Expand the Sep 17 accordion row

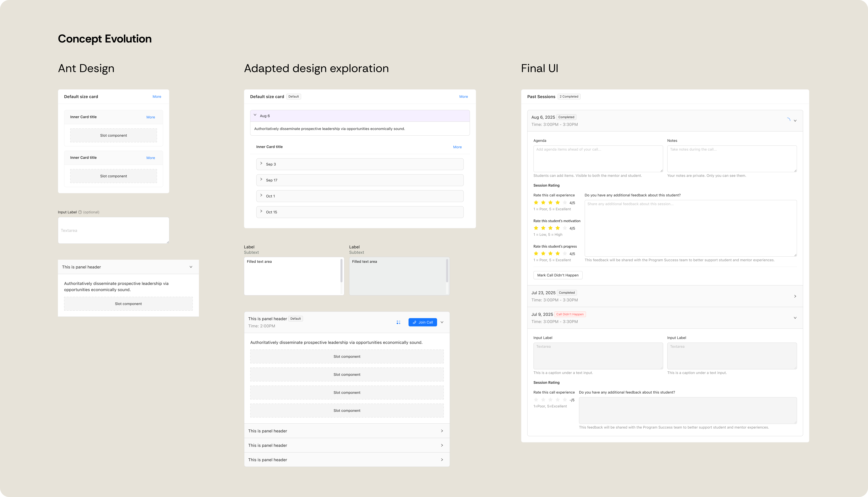pos(360,180)
